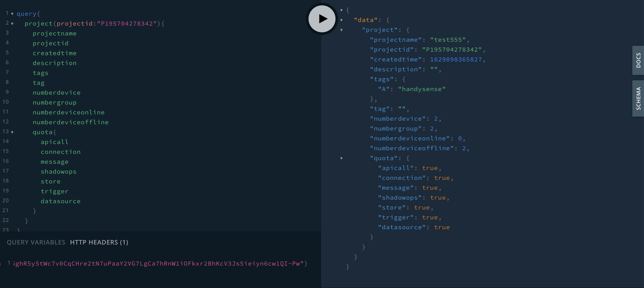Open the DOCS side panel
Viewport: 644px width, 288px height.
[638, 60]
